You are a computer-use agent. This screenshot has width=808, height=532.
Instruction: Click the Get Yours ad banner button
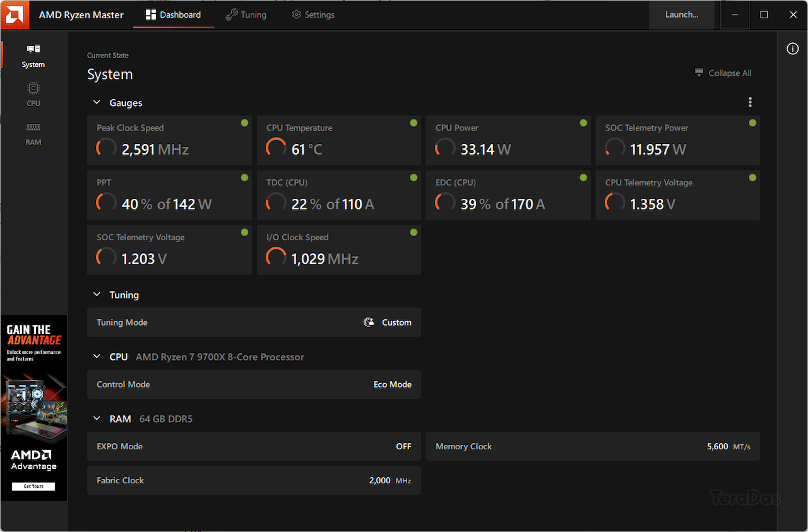click(33, 487)
